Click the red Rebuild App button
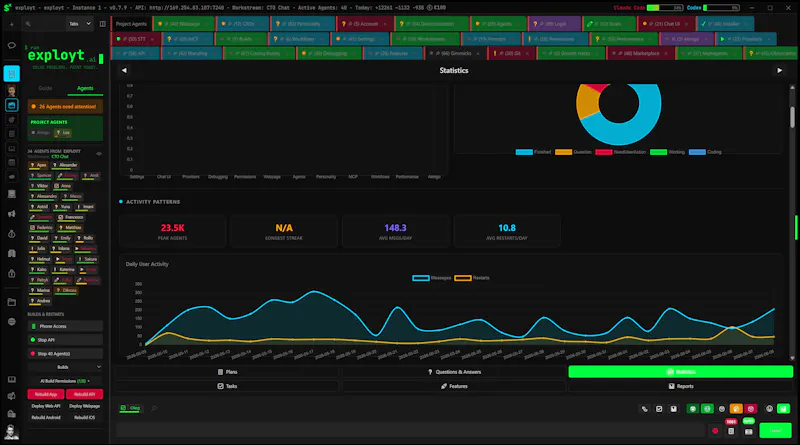 coord(46,394)
